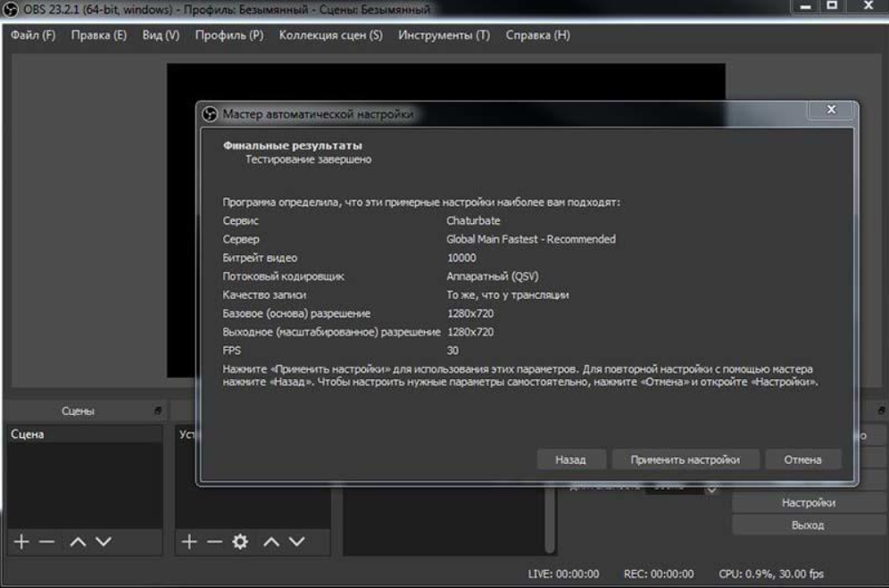The image size is (889, 588).
Task: Add a new source with plus icon
Action: pyautogui.click(x=189, y=542)
